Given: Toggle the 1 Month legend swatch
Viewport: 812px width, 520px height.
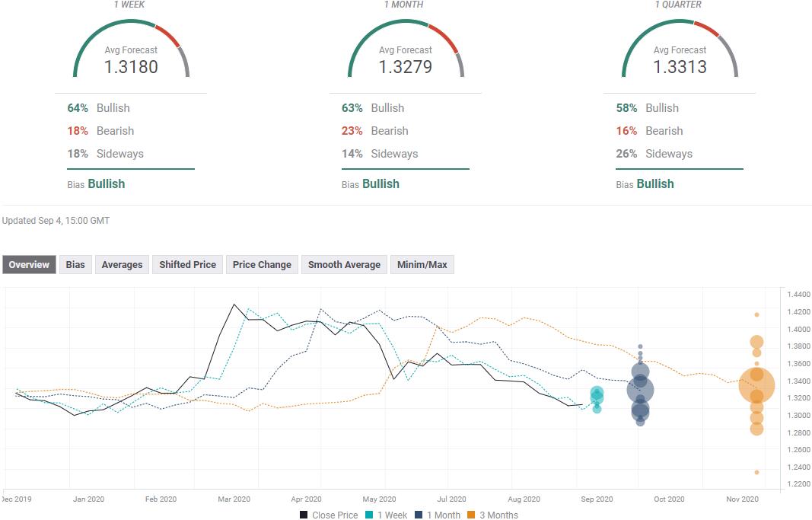Looking at the screenshot, I should pyautogui.click(x=419, y=515).
